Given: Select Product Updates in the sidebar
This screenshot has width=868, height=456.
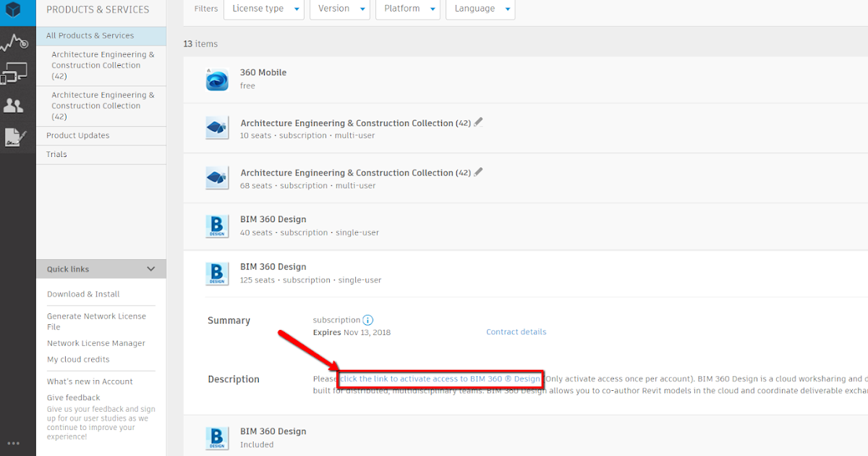Looking at the screenshot, I should click(78, 135).
